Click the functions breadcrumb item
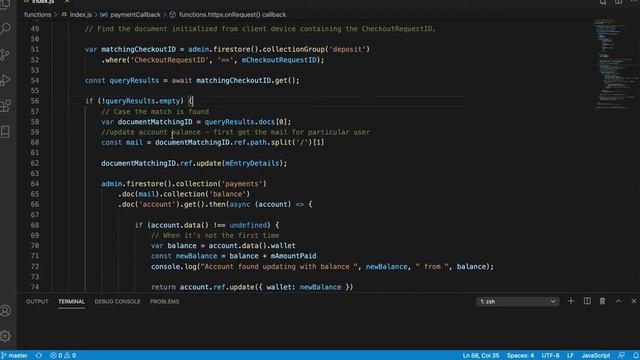640x360 pixels. [x=38, y=15]
